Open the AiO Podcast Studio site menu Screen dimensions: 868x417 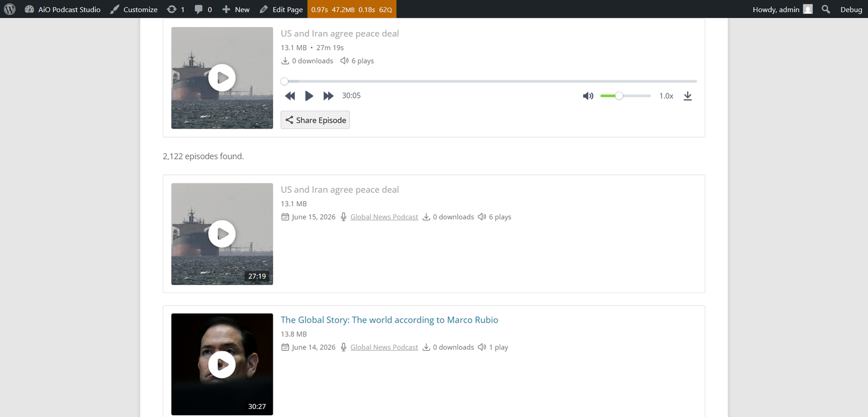(62, 9)
